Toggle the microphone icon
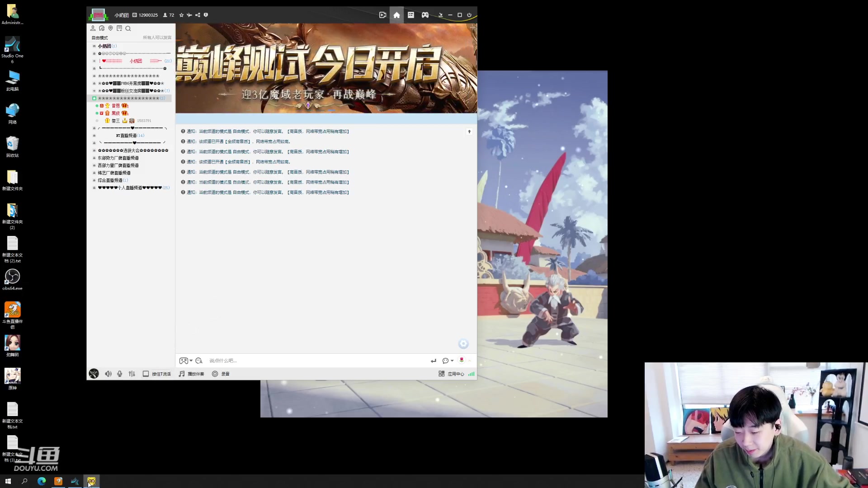The height and width of the screenshot is (488, 868). click(x=120, y=374)
